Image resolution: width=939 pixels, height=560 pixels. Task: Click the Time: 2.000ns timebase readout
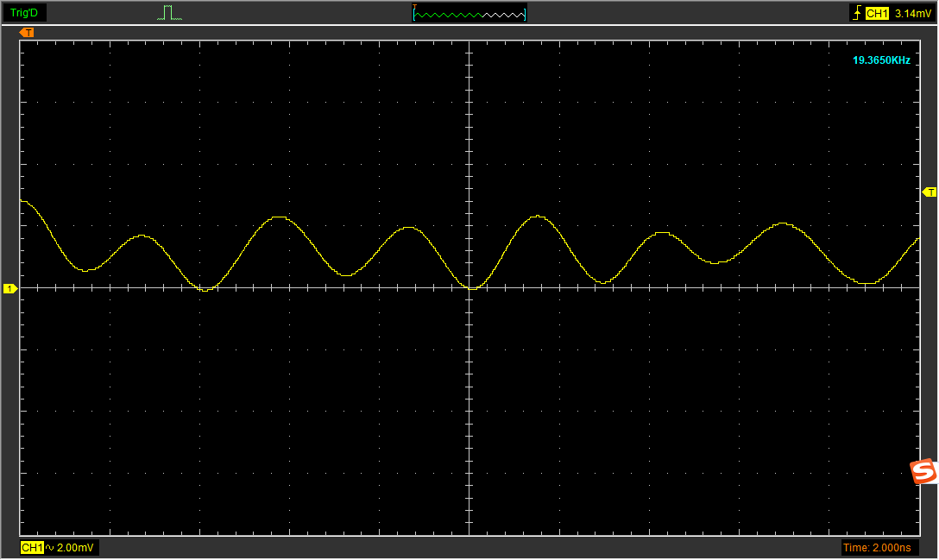(877, 547)
